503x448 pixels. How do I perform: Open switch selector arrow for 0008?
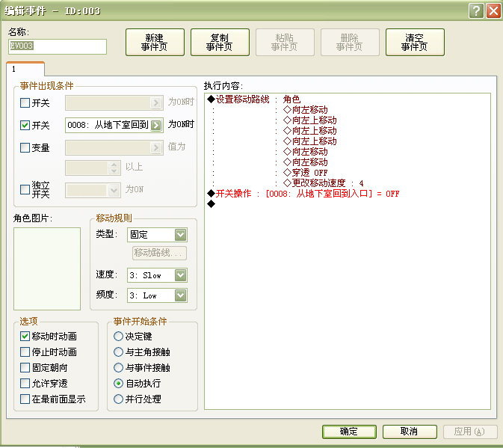[156, 125]
